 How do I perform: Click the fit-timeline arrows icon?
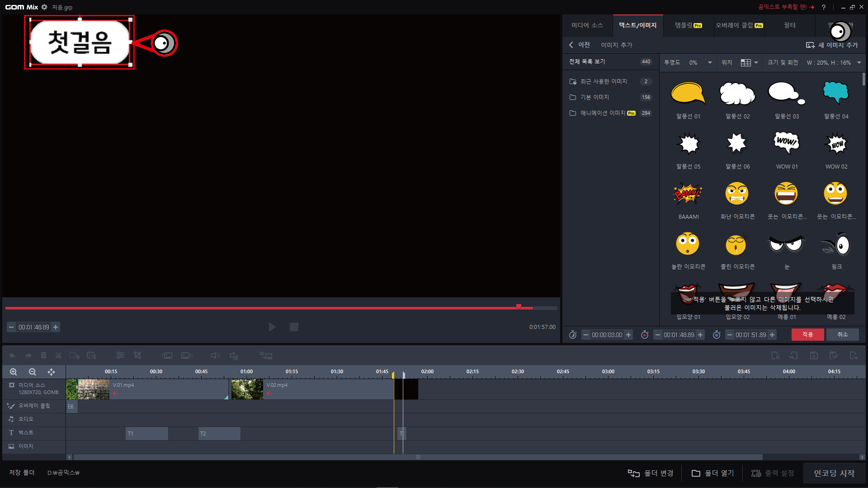pos(51,372)
